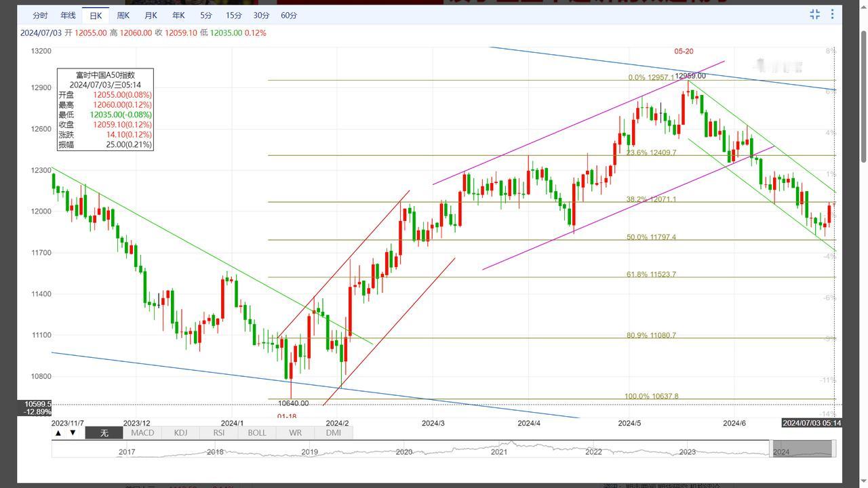Click the 振幅 25.00 row in info box
Image resolution: width=868 pixels, height=488 pixels.
point(105,145)
